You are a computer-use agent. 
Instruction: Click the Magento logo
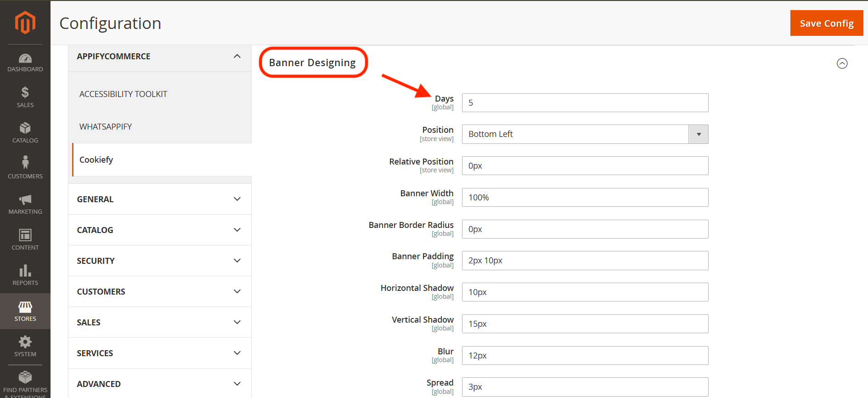[25, 23]
